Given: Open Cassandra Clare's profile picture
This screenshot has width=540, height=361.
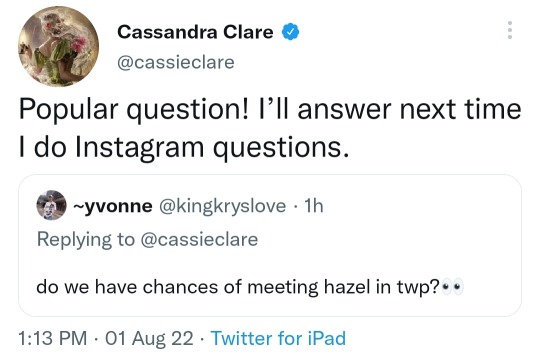Looking at the screenshot, I should pos(59,46).
